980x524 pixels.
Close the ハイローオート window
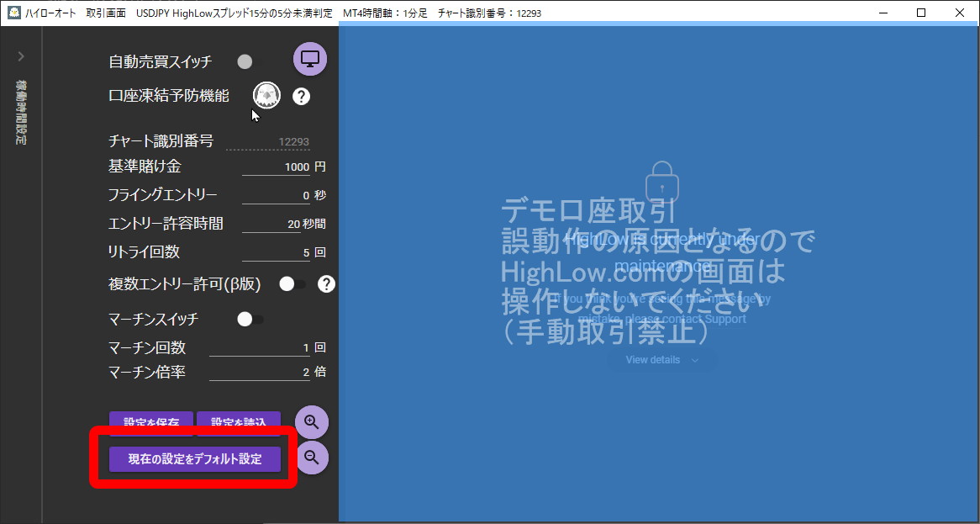tap(959, 13)
